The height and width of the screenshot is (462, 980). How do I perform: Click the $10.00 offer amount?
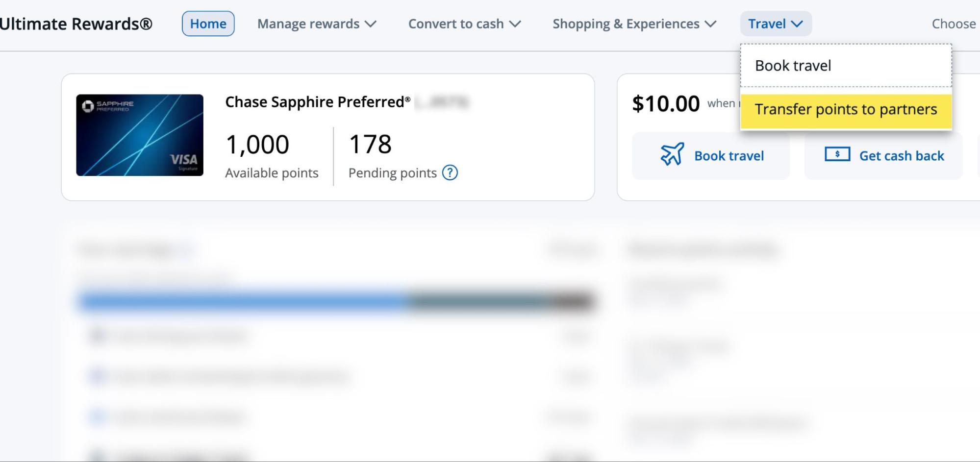click(666, 103)
